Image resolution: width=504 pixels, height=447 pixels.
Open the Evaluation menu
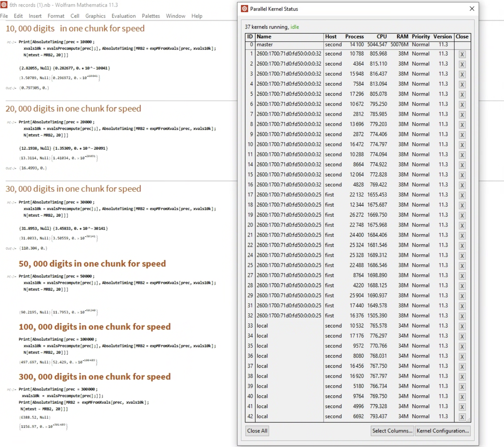coord(124,16)
